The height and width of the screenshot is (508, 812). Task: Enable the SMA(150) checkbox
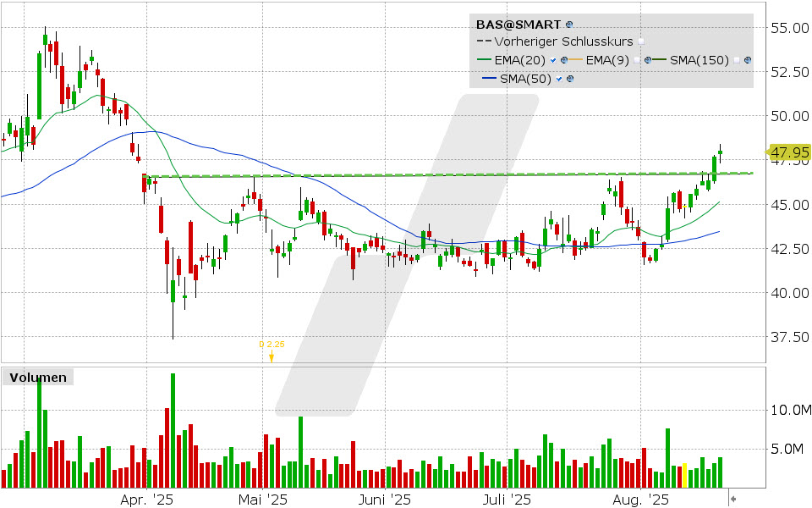point(737,61)
